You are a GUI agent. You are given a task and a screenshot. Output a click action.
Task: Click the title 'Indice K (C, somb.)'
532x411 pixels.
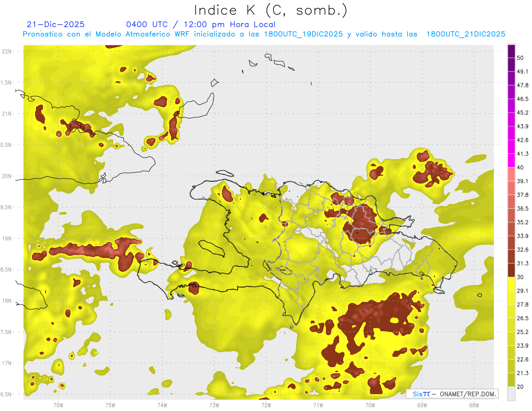click(x=270, y=10)
